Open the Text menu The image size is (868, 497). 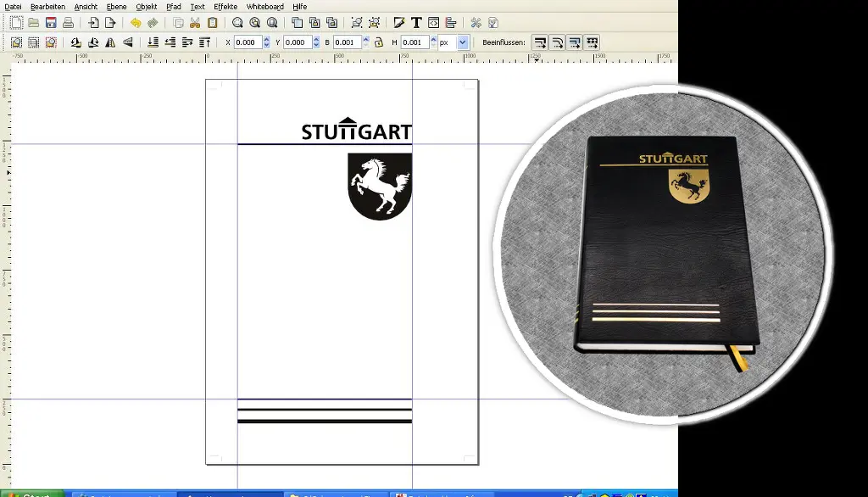click(197, 7)
